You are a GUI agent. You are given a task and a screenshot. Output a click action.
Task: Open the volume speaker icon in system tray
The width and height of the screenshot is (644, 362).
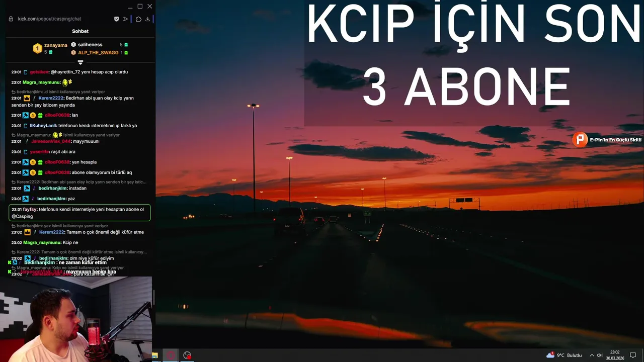pyautogui.click(x=600, y=355)
